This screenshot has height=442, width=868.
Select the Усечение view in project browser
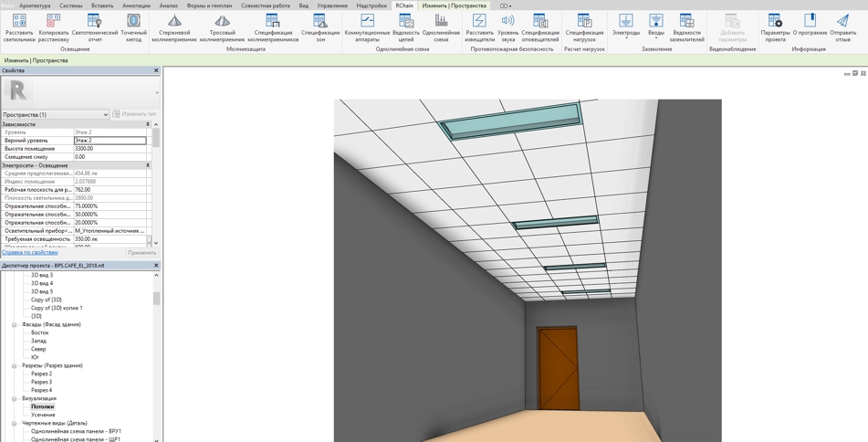(43, 415)
